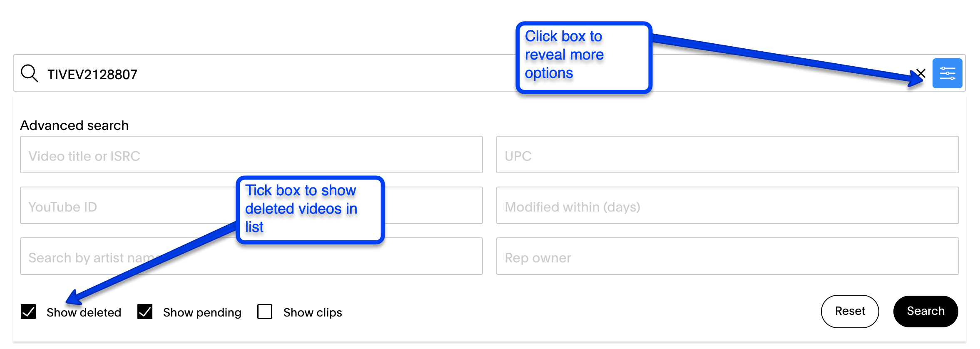Select the Search by artist name field
This screenshot has height=349, width=980.
[x=251, y=256]
